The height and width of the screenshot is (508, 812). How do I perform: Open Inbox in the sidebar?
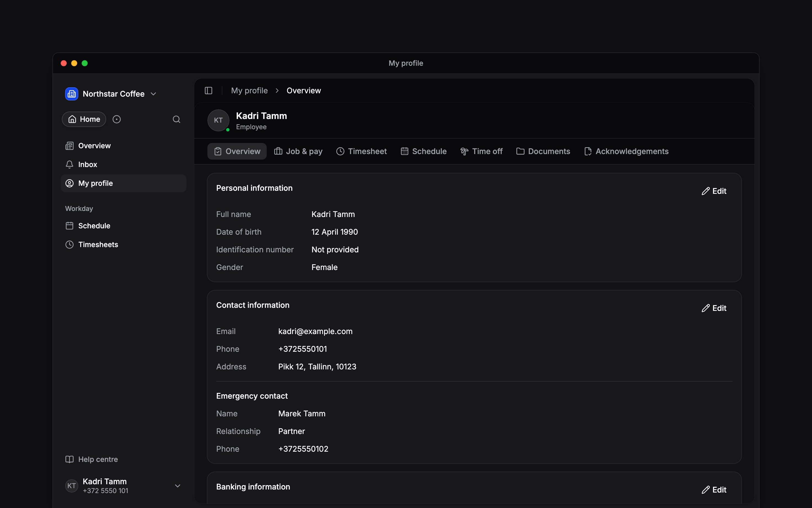tap(124, 165)
